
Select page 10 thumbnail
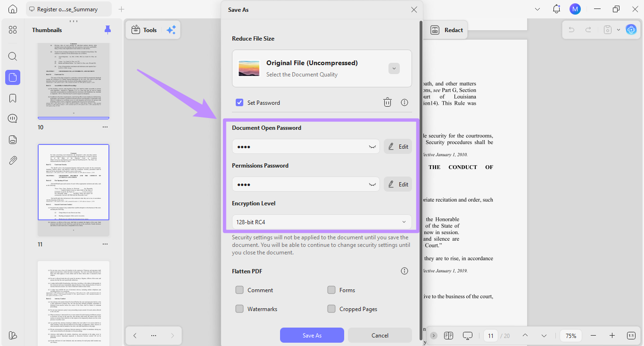(74, 81)
